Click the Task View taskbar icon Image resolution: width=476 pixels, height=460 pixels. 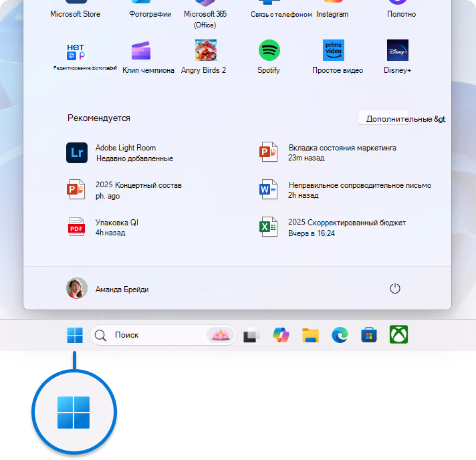coord(251,335)
